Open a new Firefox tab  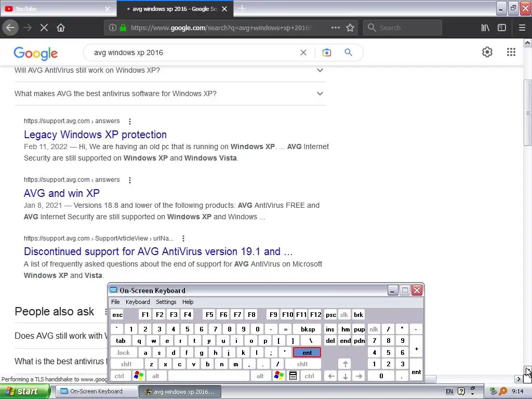tap(242, 8)
